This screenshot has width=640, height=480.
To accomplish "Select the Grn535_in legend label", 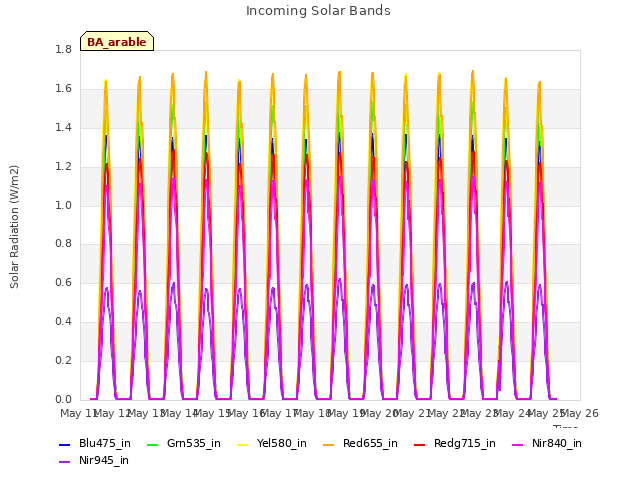I will 194,444.
